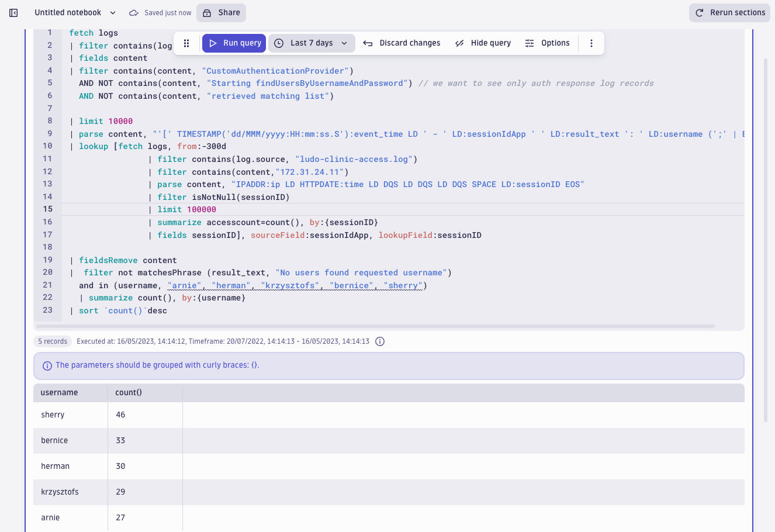
Task: Toggle the left sidebar panel icon
Action: pyautogui.click(x=13, y=13)
